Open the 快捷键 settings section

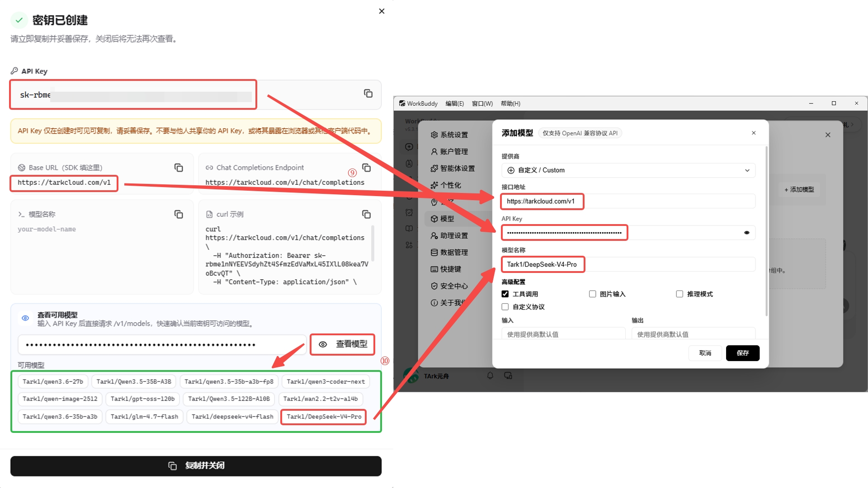[x=446, y=269]
